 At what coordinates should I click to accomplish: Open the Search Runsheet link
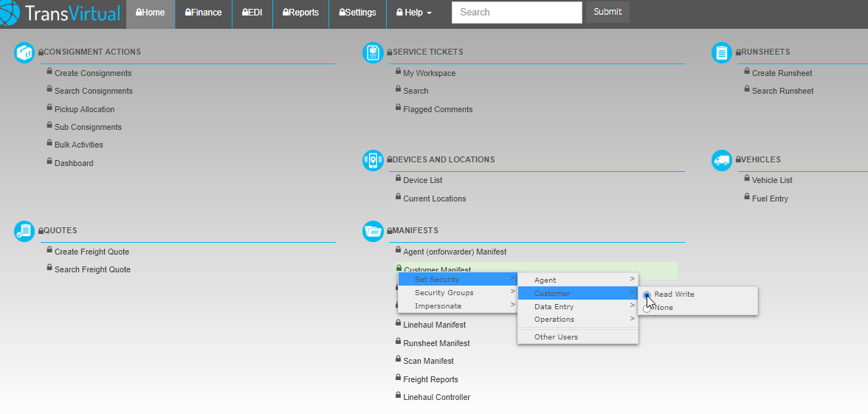click(x=782, y=91)
